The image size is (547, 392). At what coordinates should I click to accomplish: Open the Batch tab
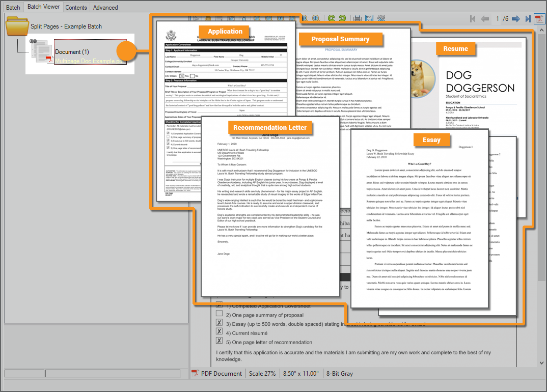13,7
